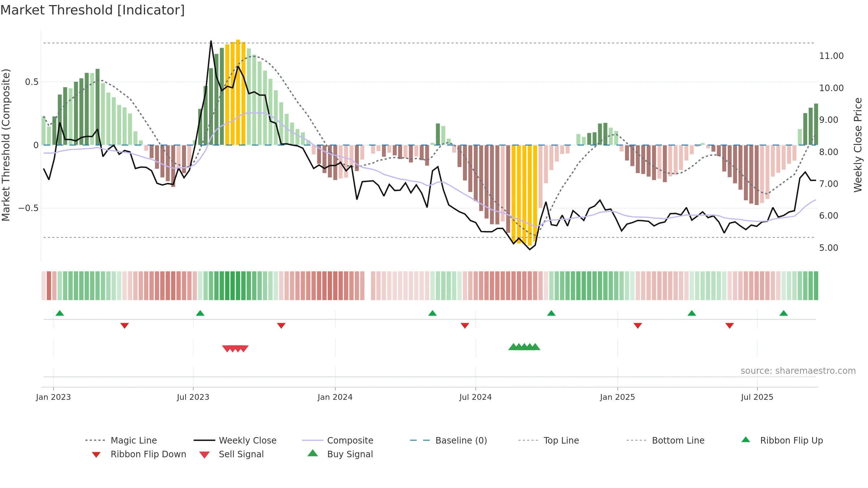Toggle the Magic Line legend entry
This screenshot has width=868, height=488.
click(x=121, y=440)
